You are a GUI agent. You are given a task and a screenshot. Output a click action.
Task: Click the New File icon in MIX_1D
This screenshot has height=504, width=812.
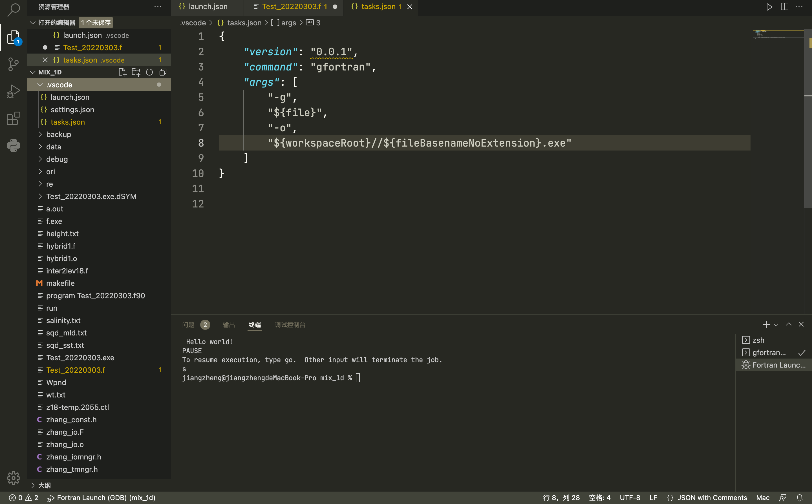coord(122,72)
